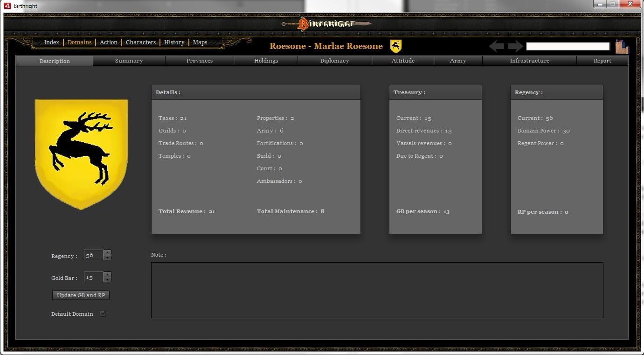Image resolution: width=644 pixels, height=355 pixels.
Task: Open the Characters menu
Action: point(141,42)
